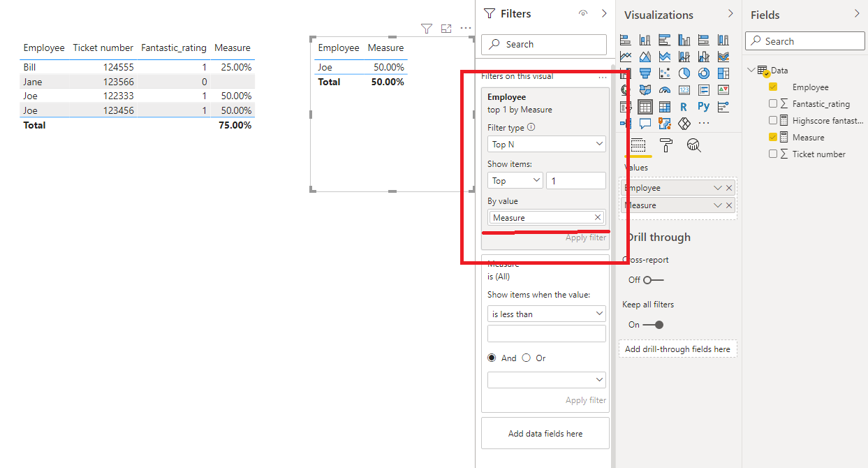
Task: Select the ribbon chart visual
Action: pos(723,57)
